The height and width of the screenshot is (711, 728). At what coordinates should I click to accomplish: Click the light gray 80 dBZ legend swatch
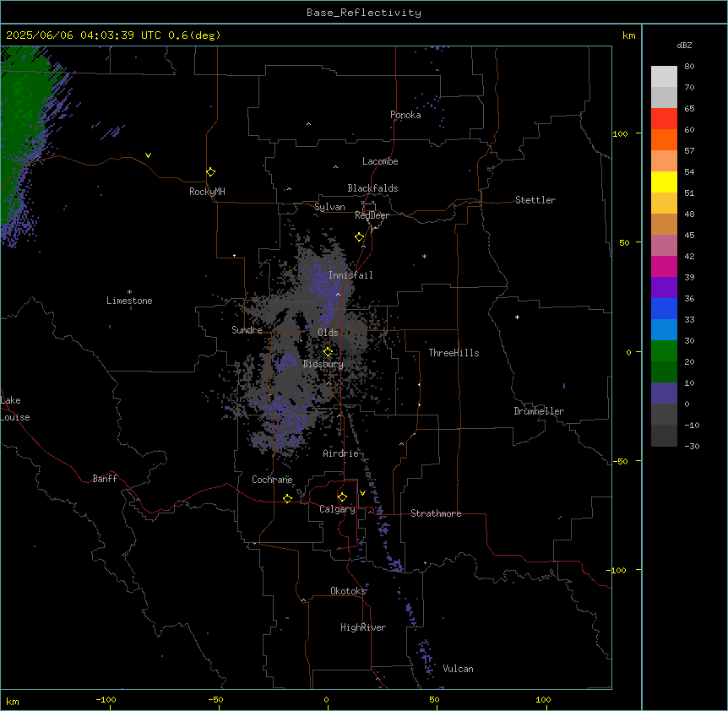tap(664, 77)
